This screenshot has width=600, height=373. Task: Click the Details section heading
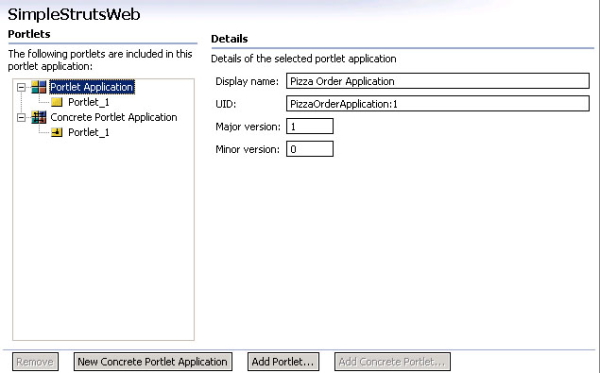(x=230, y=39)
